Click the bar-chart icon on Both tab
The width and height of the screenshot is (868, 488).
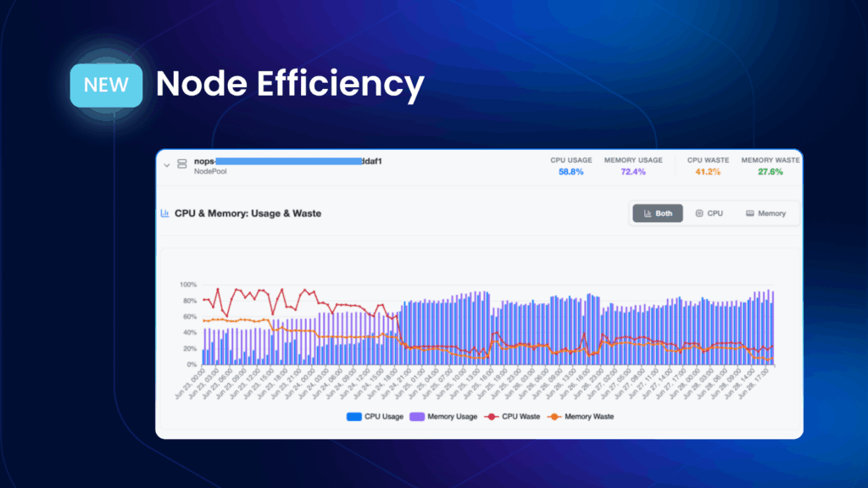647,213
